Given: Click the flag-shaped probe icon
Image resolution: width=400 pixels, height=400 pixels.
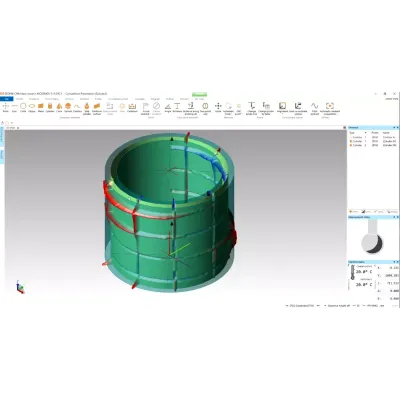Looking at the screenshot, I should [x=145, y=108].
